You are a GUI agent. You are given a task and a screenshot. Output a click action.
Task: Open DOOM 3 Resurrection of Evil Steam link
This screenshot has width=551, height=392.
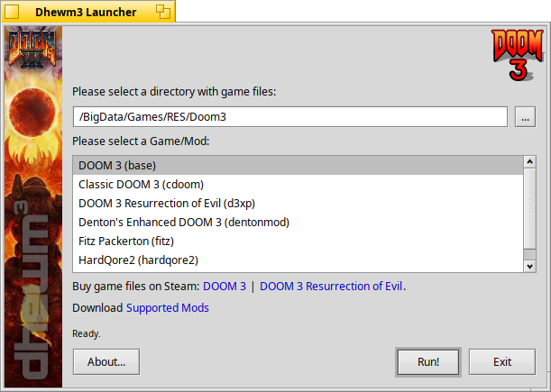(x=331, y=287)
